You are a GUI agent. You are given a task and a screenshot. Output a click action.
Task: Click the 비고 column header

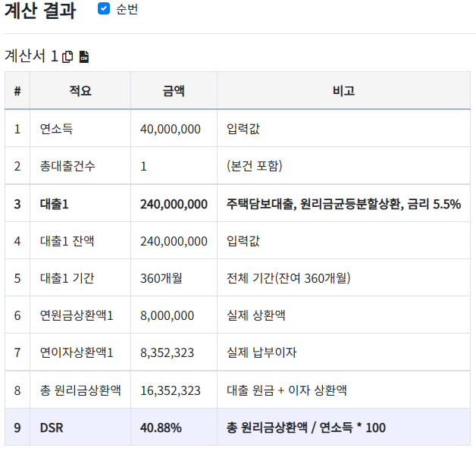click(x=343, y=90)
